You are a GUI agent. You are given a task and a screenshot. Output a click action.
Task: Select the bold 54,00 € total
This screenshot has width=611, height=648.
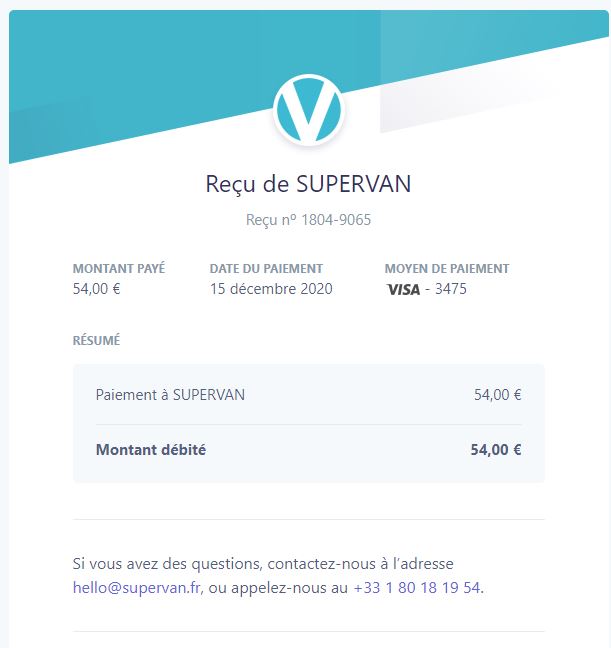[x=496, y=450]
